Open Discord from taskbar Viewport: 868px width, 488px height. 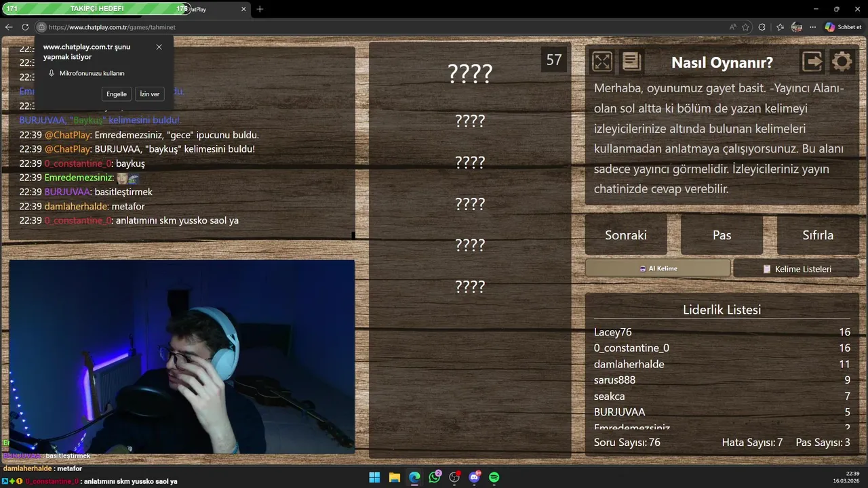click(x=475, y=477)
